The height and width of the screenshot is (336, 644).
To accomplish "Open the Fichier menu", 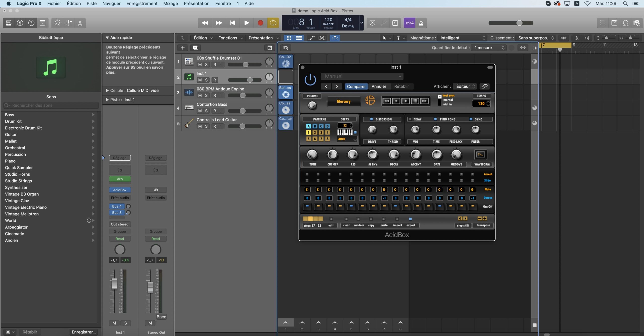I will (54, 4).
